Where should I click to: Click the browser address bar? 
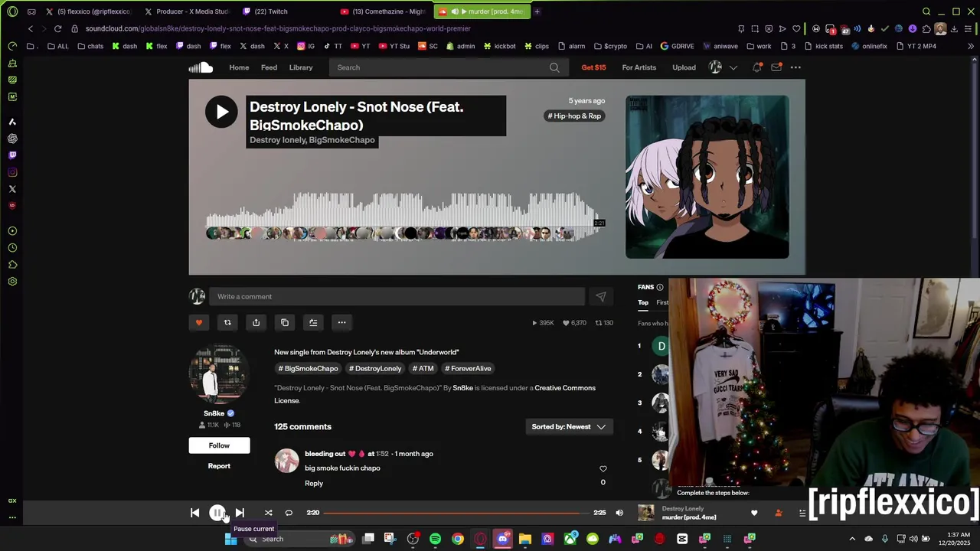(398, 29)
